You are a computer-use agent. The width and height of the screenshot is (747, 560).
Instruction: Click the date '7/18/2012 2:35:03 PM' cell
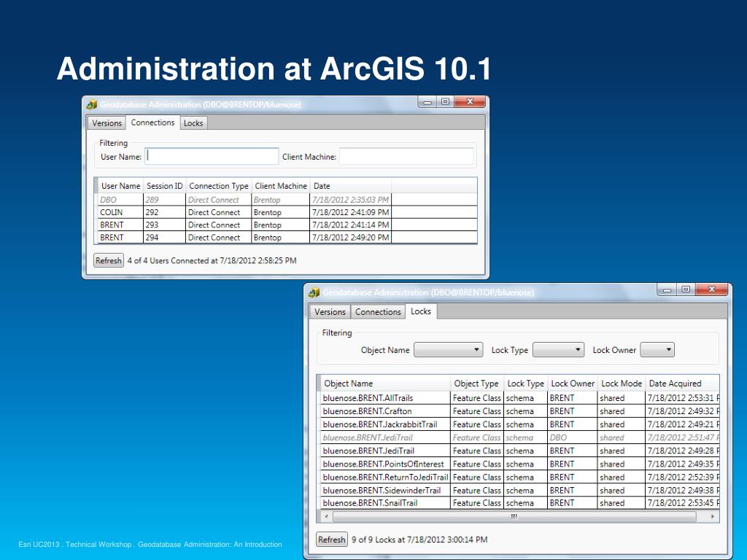coord(351,200)
